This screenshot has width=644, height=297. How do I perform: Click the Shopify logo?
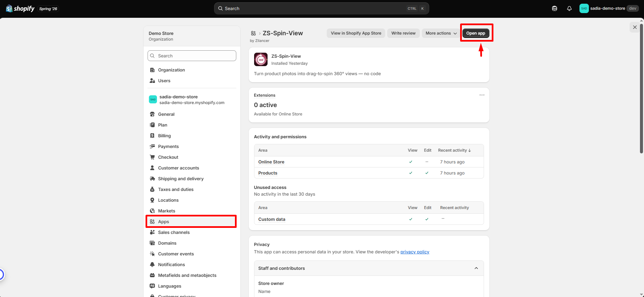20,8
